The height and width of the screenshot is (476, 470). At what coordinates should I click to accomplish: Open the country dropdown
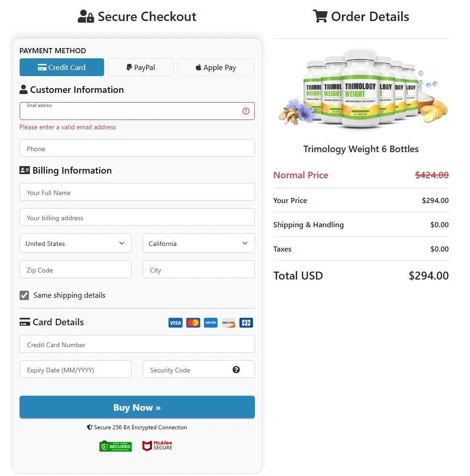pyautogui.click(x=75, y=243)
